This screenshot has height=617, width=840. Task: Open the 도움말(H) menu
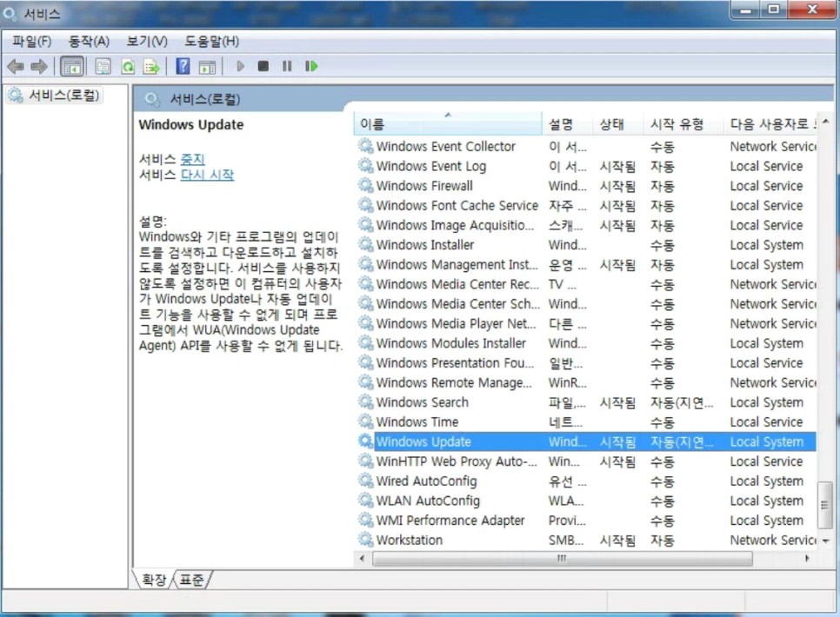click(x=211, y=41)
